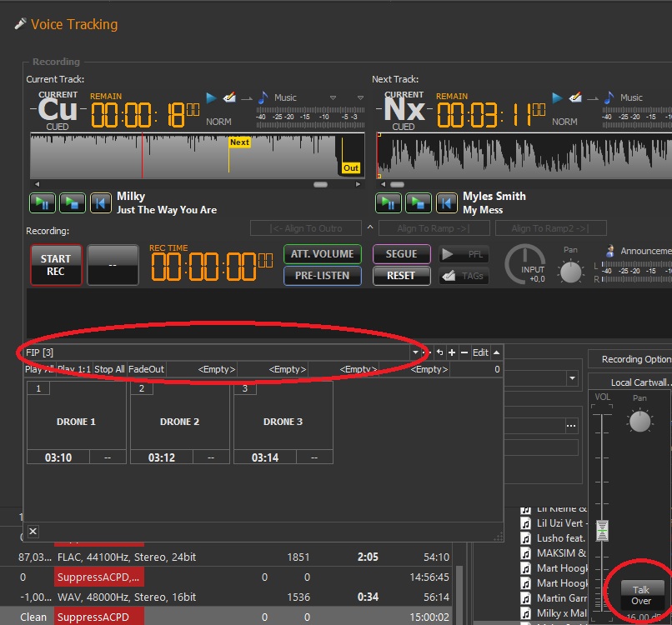Screen dimensions: 672x625
Task: Select the Martin Garr track in the list
Action: pyautogui.click(x=554, y=598)
